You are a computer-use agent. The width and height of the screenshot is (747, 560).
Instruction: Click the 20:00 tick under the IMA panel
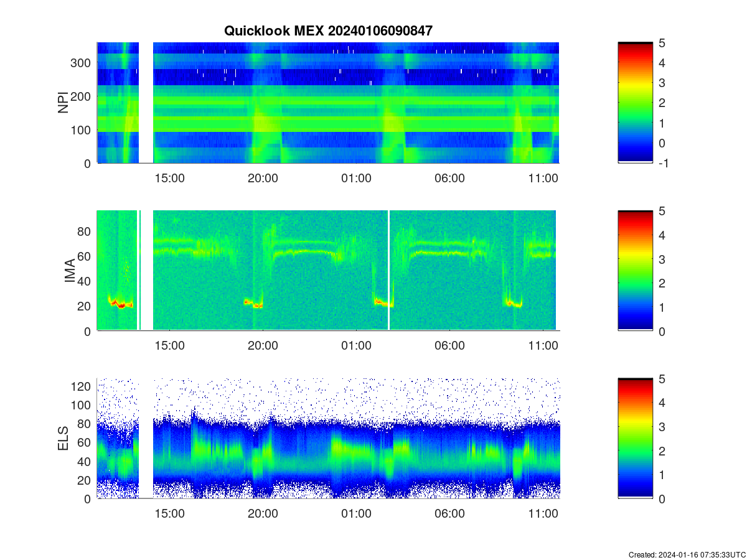coord(263,346)
